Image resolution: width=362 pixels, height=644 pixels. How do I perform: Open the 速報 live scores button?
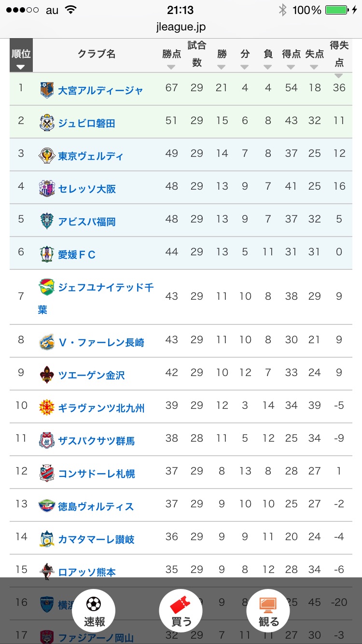tap(94, 611)
